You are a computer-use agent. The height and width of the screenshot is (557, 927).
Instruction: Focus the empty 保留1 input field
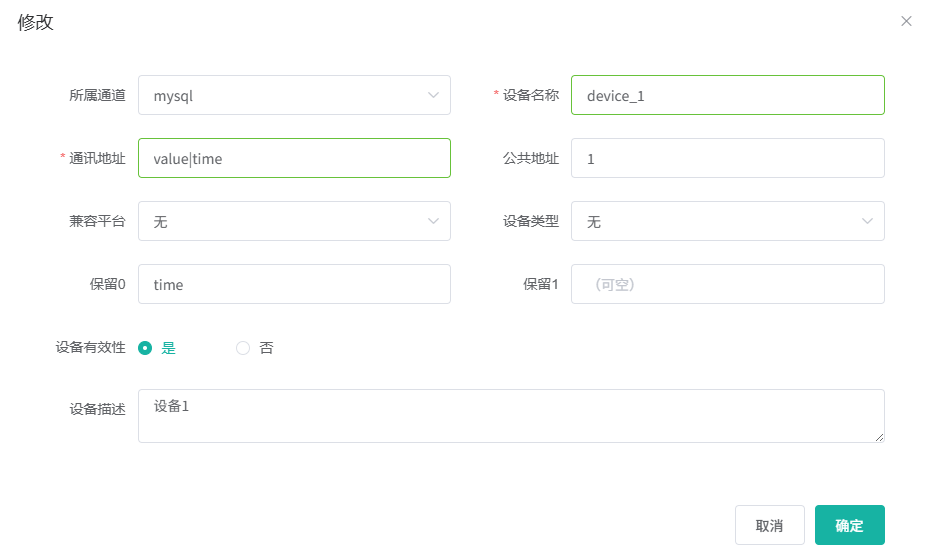pyautogui.click(x=727, y=284)
